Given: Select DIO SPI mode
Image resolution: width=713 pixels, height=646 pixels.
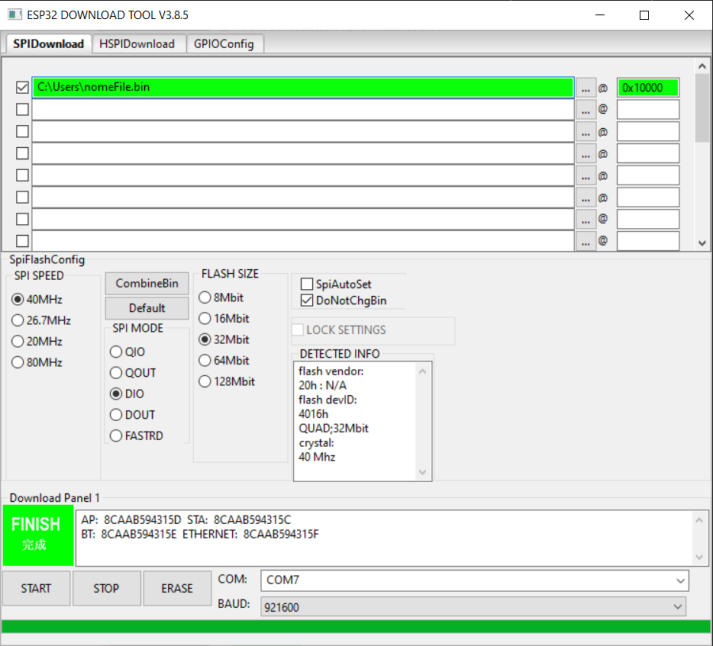Looking at the screenshot, I should (127, 394).
